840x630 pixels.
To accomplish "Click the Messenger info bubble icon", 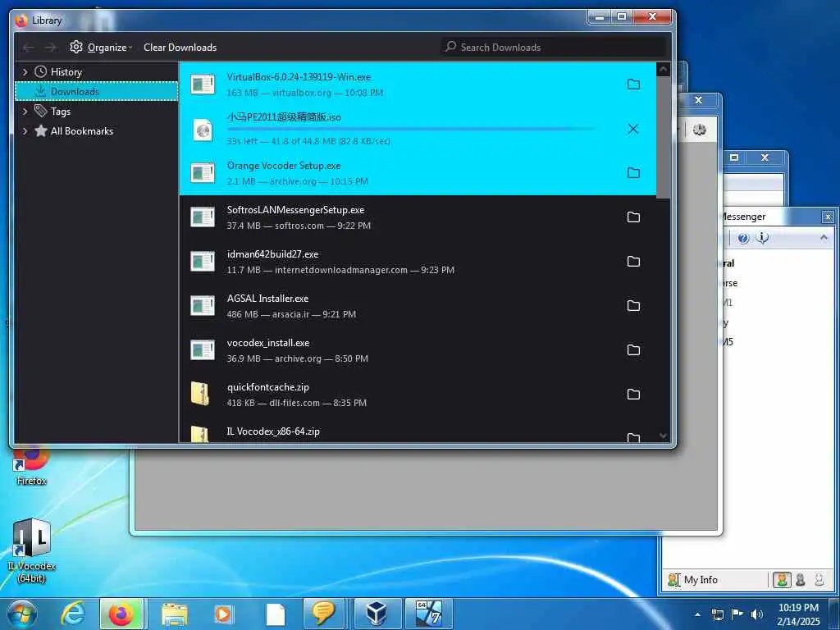I will (762, 238).
